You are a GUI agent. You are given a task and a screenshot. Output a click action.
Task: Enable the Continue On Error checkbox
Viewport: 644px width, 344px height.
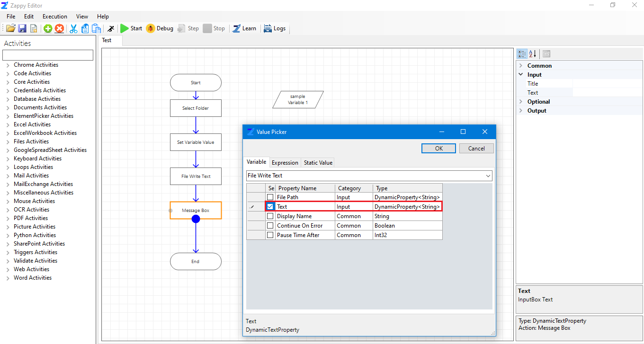pos(270,226)
